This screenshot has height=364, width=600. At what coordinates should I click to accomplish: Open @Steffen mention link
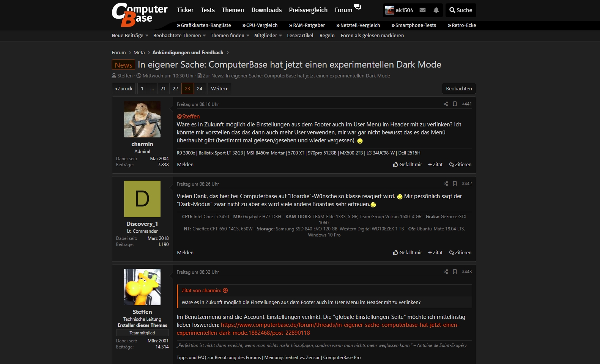(x=188, y=117)
